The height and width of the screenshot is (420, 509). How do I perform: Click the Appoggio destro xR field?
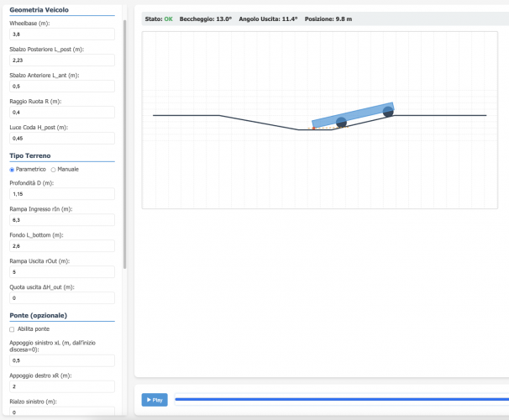point(61,386)
